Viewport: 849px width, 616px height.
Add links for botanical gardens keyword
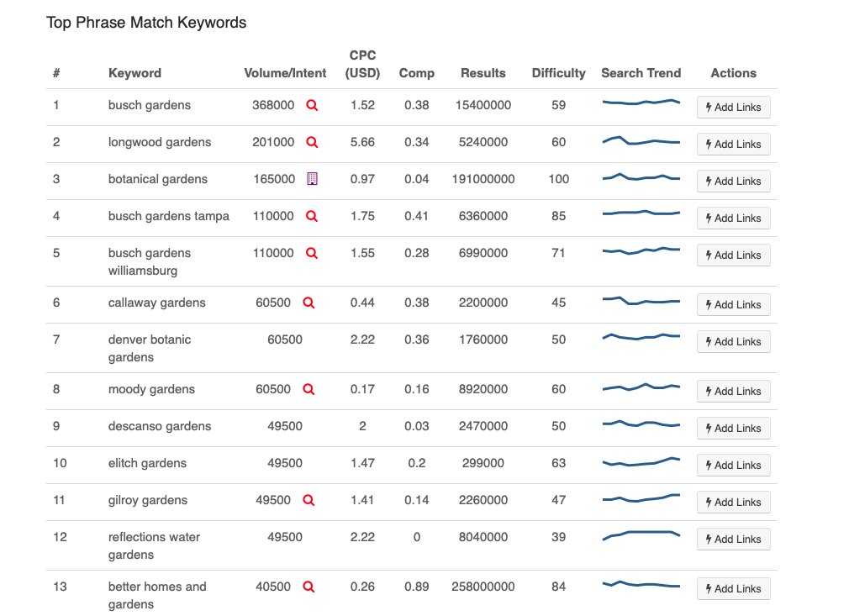click(734, 181)
